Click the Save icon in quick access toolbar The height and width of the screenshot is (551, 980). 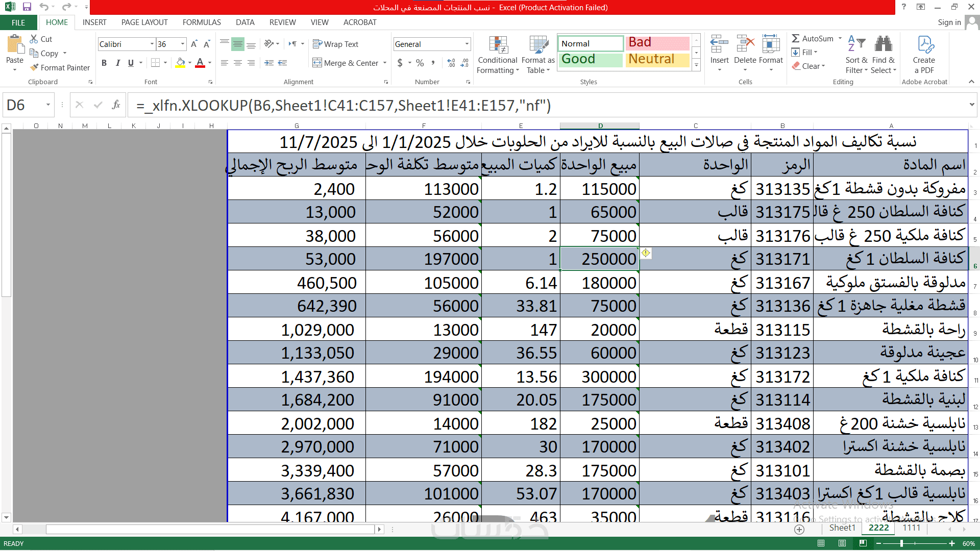27,7
